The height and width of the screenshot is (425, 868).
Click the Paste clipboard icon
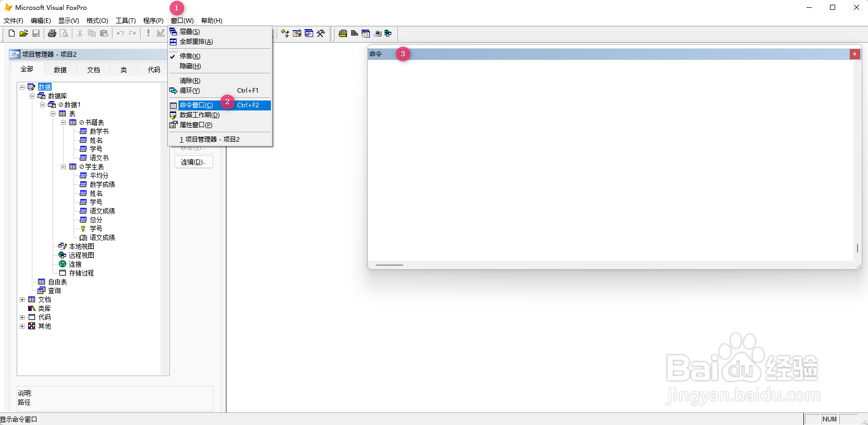(104, 33)
